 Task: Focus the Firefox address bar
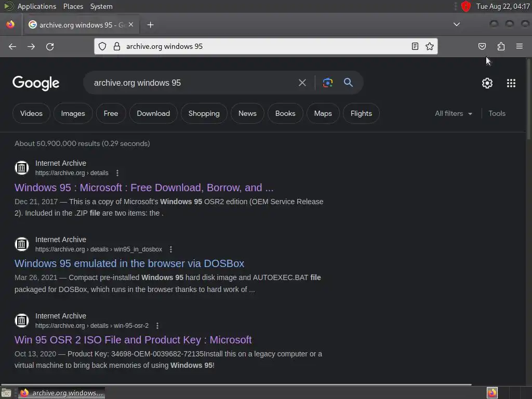coord(265,46)
